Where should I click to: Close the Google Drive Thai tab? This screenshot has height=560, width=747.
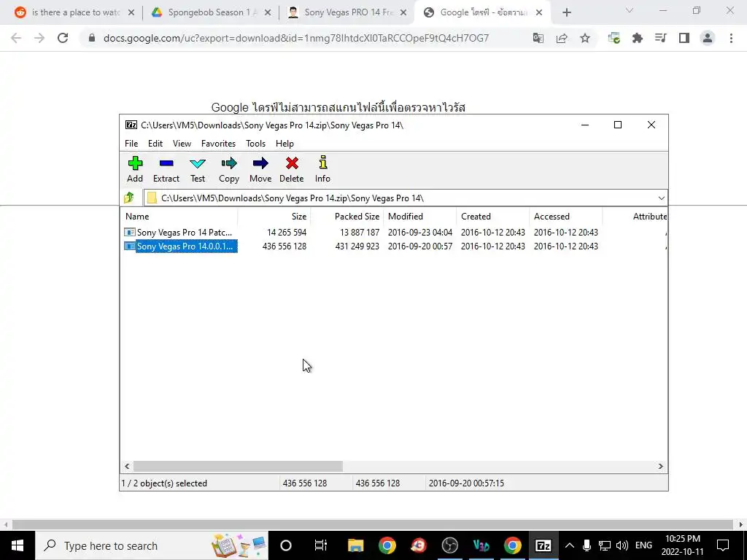[539, 13]
